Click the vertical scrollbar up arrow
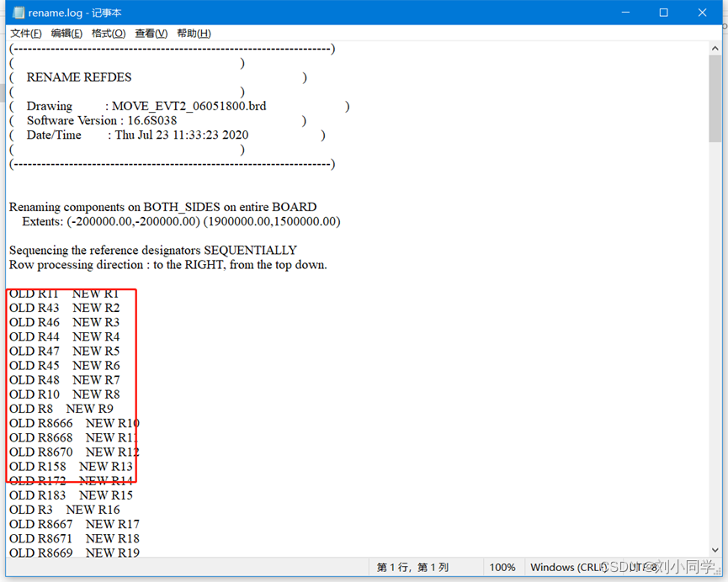This screenshot has width=728, height=582. click(x=715, y=49)
